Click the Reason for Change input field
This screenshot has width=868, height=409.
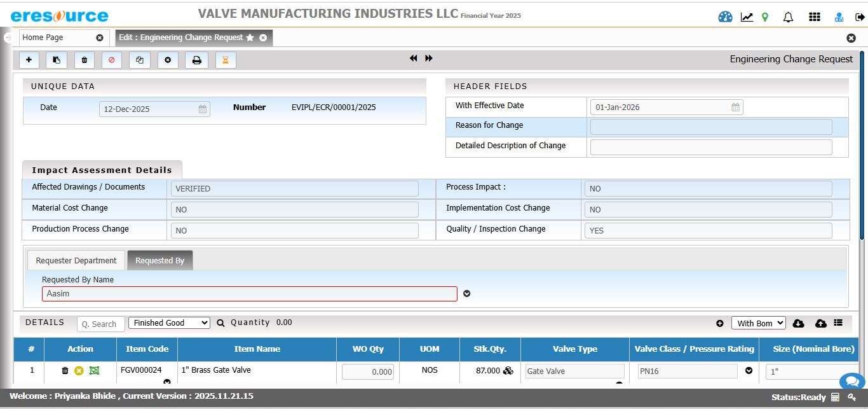tap(710, 127)
